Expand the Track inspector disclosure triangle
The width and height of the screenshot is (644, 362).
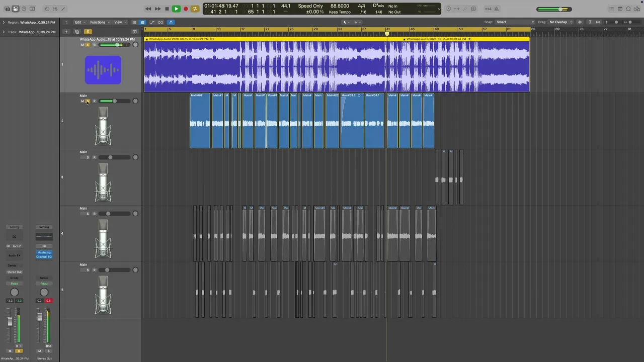4,32
